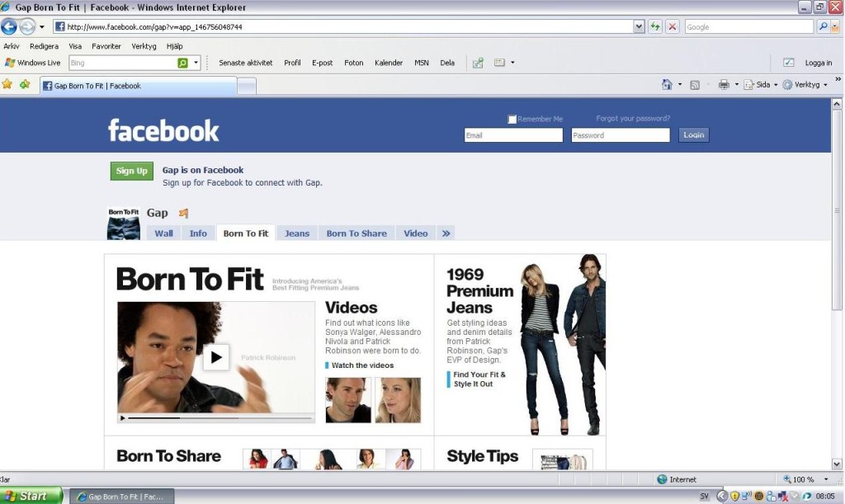Select the Gap Born To Fit browser tab
This screenshot has width=845, height=504.
coord(139,86)
